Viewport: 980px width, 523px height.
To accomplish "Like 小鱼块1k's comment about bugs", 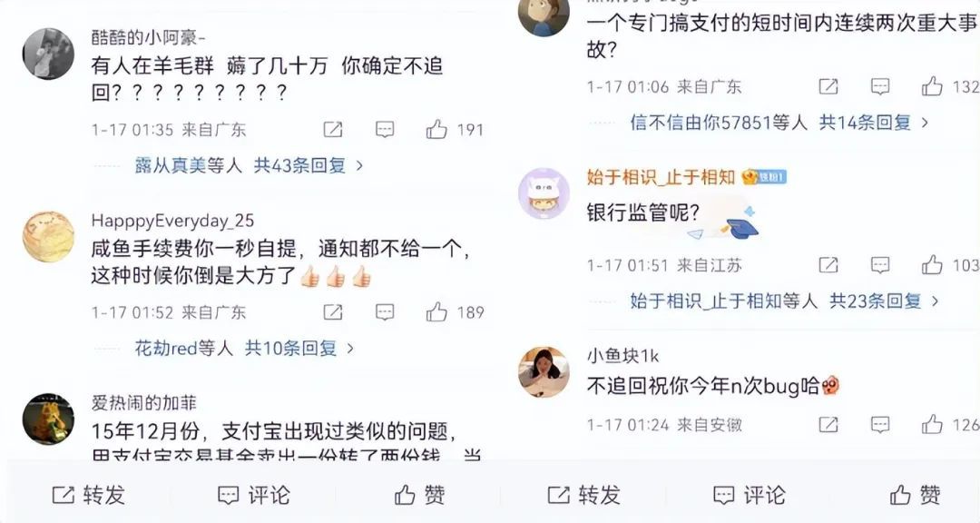I will tap(932, 424).
